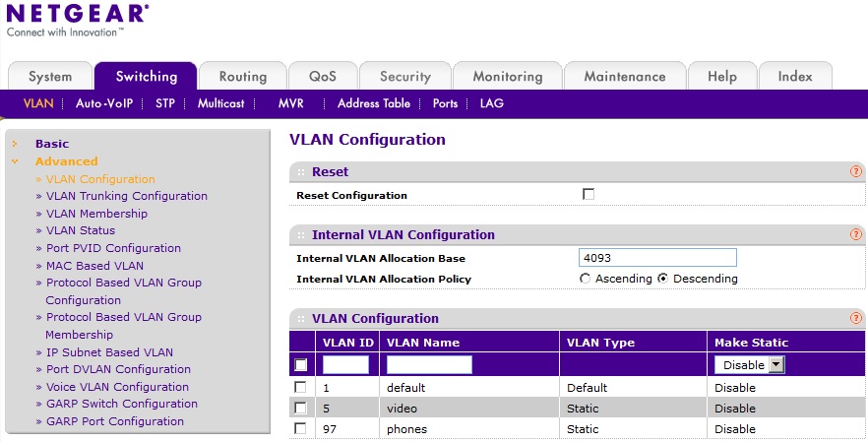
Task: Select the Descending allocation policy
Action: [662, 279]
